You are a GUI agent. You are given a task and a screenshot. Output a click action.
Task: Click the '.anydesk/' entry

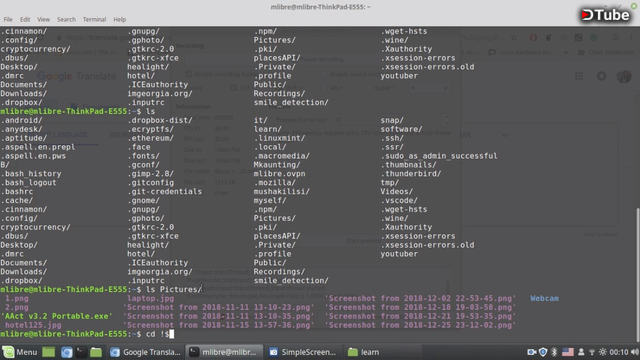(x=21, y=129)
